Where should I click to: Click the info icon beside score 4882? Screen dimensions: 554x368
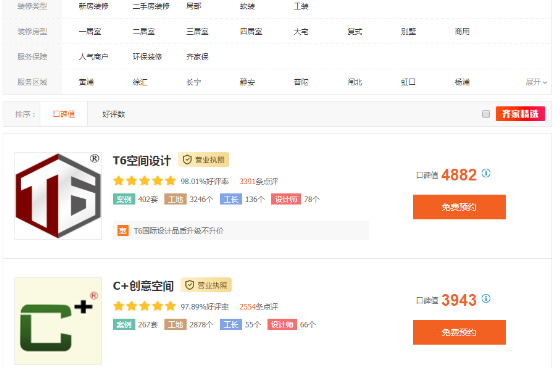486,173
